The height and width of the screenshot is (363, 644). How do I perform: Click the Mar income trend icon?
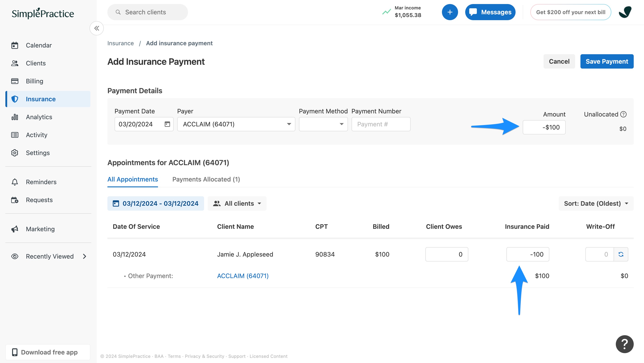pyautogui.click(x=386, y=12)
